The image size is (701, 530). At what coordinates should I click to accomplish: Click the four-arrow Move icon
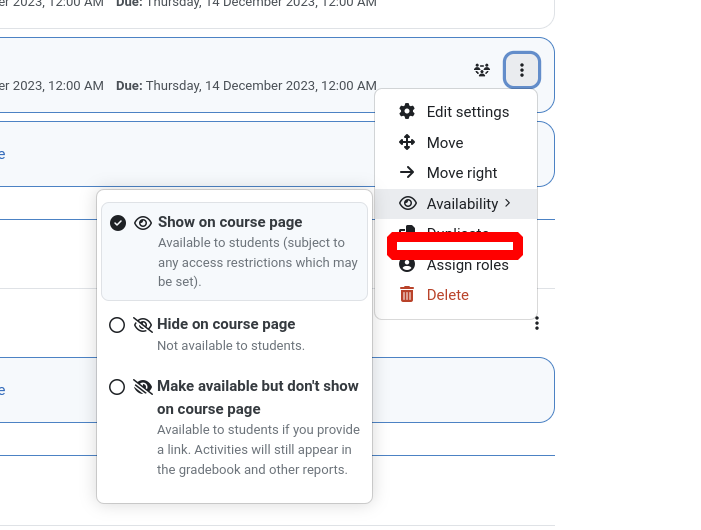point(407,142)
